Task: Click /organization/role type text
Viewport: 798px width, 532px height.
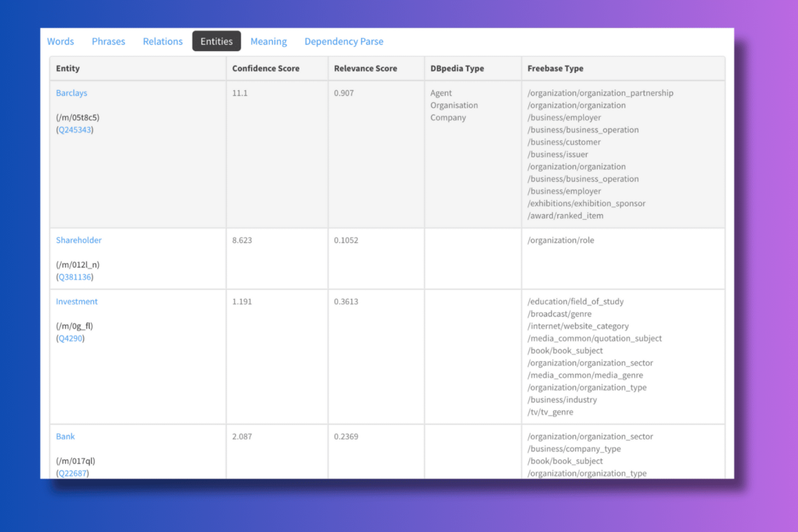Action: pyautogui.click(x=560, y=240)
